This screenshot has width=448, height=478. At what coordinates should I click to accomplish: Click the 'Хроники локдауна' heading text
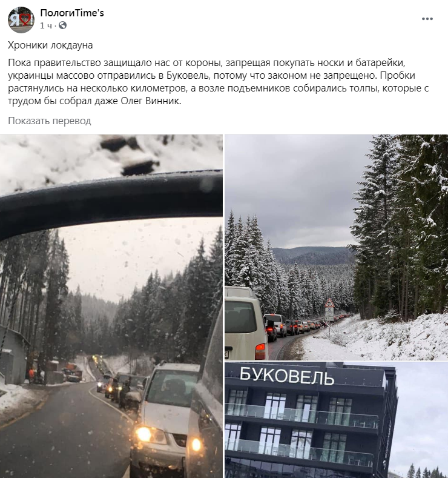(50, 45)
